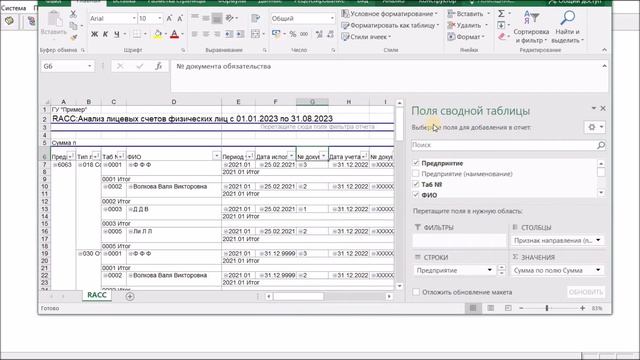
Task: Select the RACC sheet tab
Action: 97,295
